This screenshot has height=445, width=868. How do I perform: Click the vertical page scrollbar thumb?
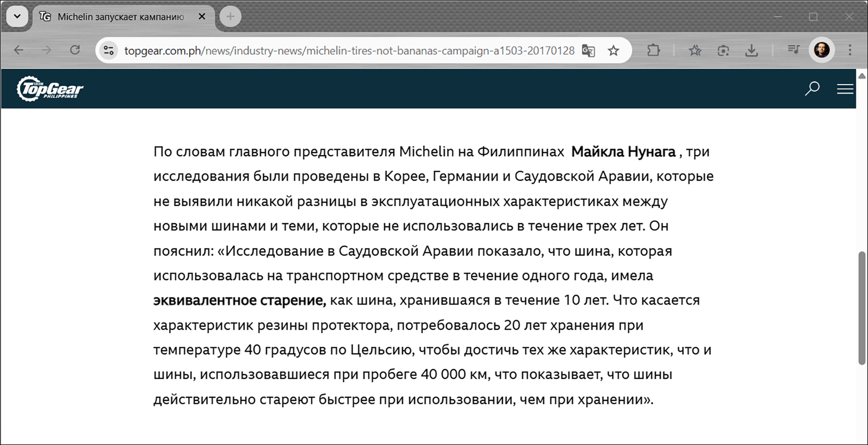coord(861,308)
